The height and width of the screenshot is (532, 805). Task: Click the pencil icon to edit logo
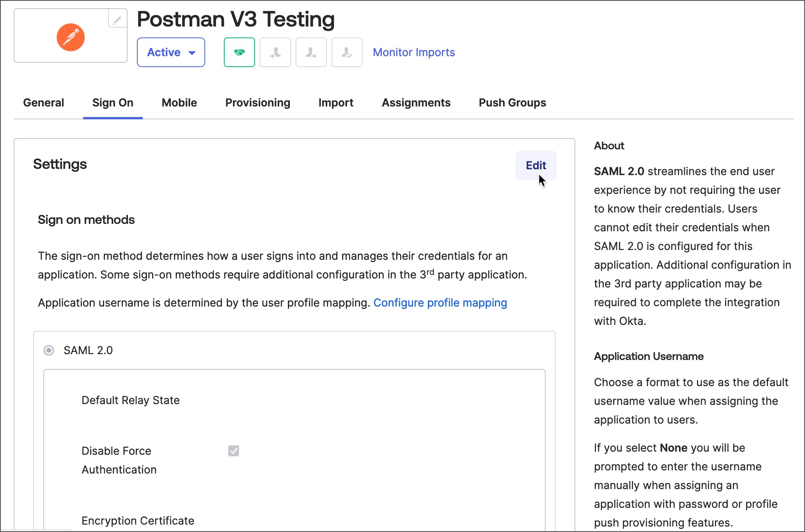pos(117,20)
